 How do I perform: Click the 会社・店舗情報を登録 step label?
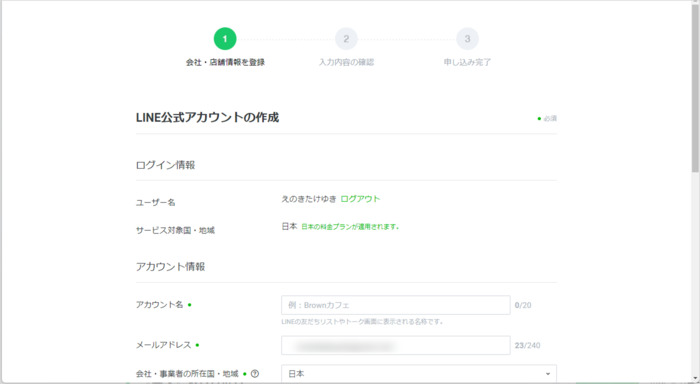[x=225, y=63]
